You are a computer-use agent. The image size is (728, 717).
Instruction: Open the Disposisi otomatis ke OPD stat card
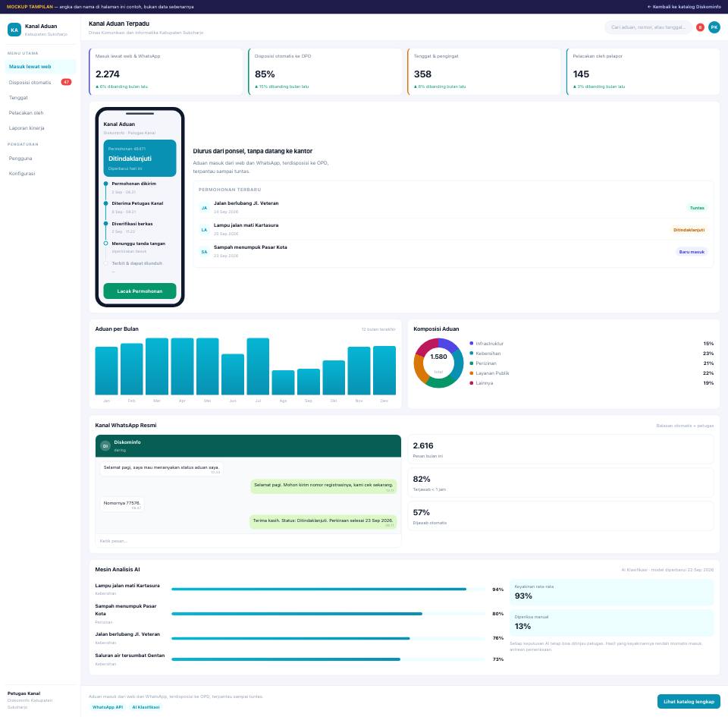(x=325, y=71)
